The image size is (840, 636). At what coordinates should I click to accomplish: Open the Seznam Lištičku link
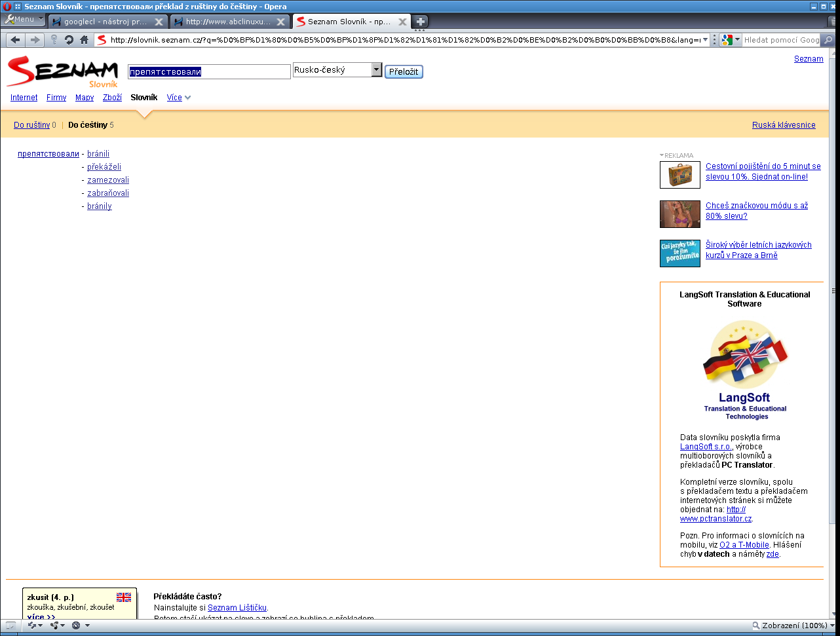(x=237, y=608)
